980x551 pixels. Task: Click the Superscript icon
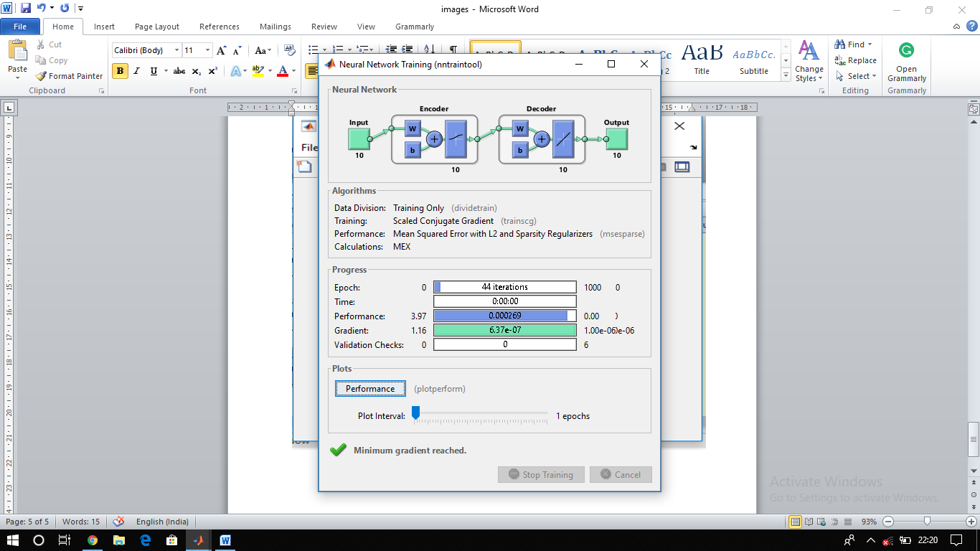click(x=212, y=71)
